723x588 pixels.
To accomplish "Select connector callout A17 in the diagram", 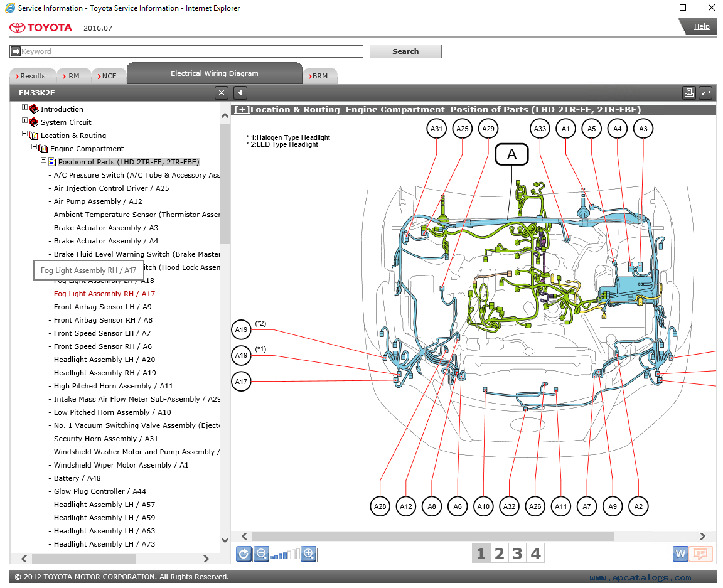I will coord(241,382).
